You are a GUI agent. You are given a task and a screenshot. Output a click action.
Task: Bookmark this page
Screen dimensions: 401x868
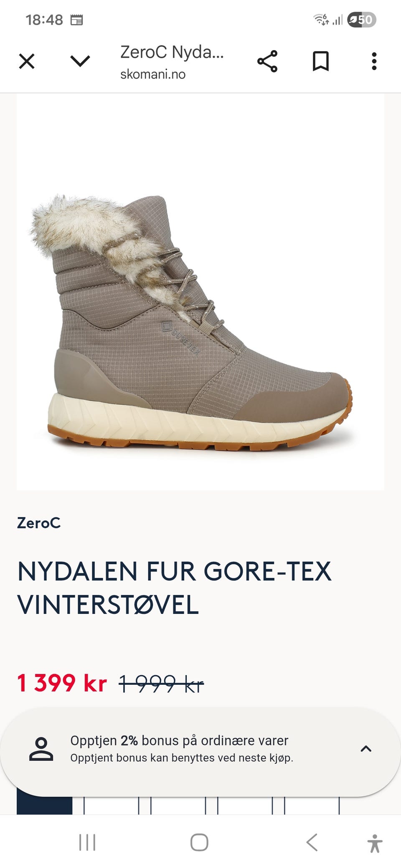pyautogui.click(x=321, y=61)
